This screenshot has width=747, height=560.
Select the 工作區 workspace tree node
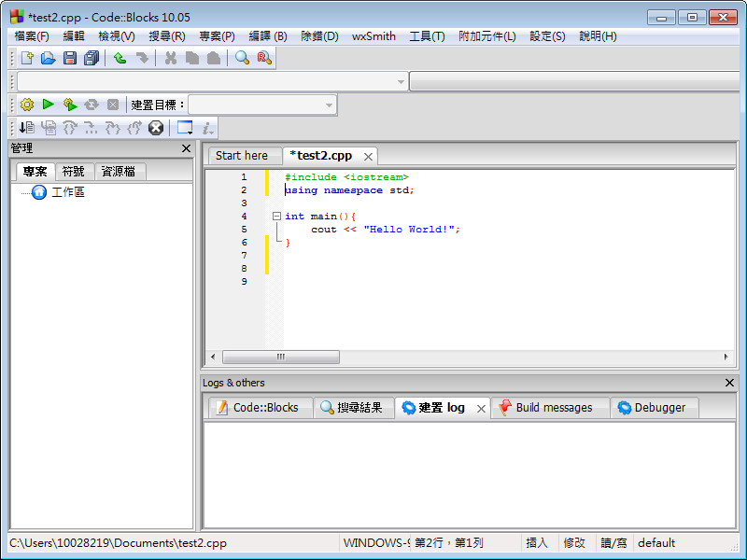67,192
